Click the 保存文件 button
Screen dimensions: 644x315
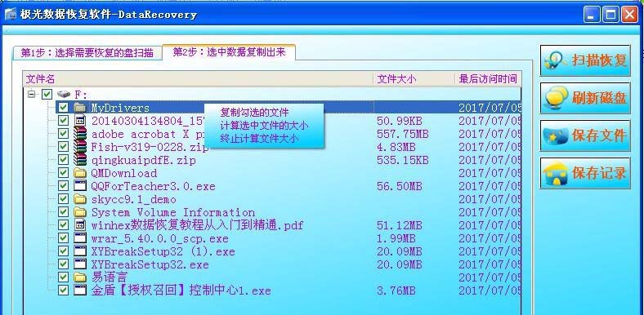click(585, 135)
